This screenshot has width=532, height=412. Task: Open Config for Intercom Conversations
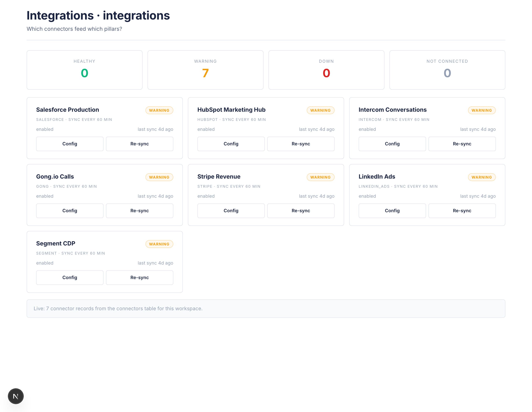(x=392, y=144)
